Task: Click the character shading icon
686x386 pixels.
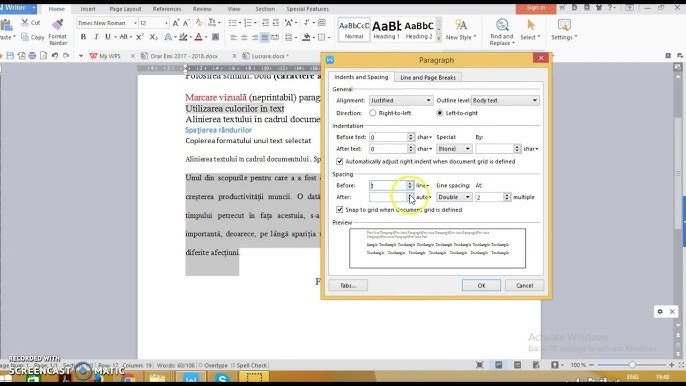Action: click(215, 37)
